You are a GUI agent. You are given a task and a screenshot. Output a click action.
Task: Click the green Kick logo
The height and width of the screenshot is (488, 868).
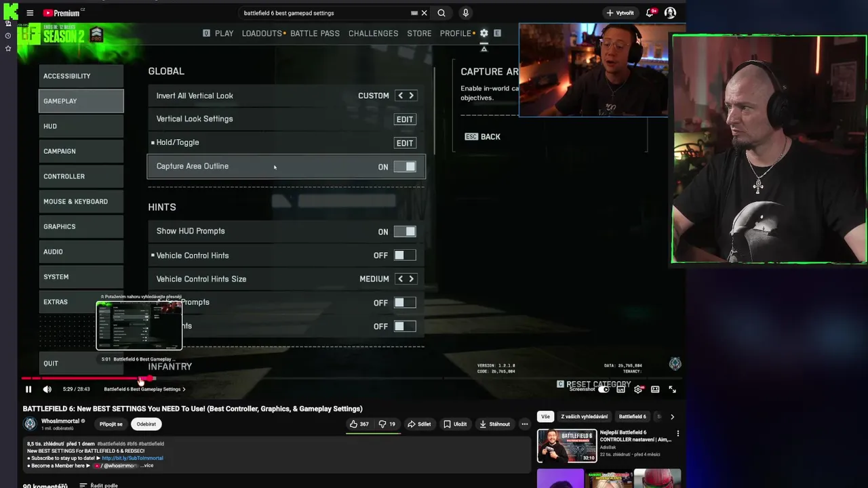click(x=10, y=12)
